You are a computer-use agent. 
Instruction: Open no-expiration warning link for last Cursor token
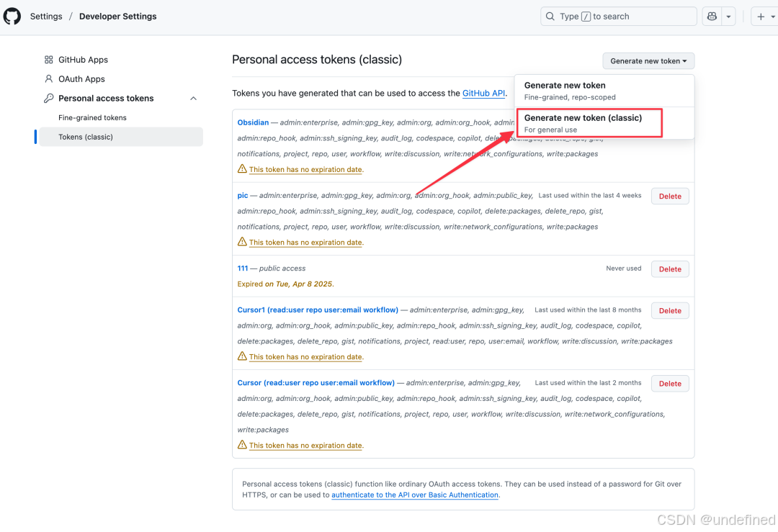[305, 446]
